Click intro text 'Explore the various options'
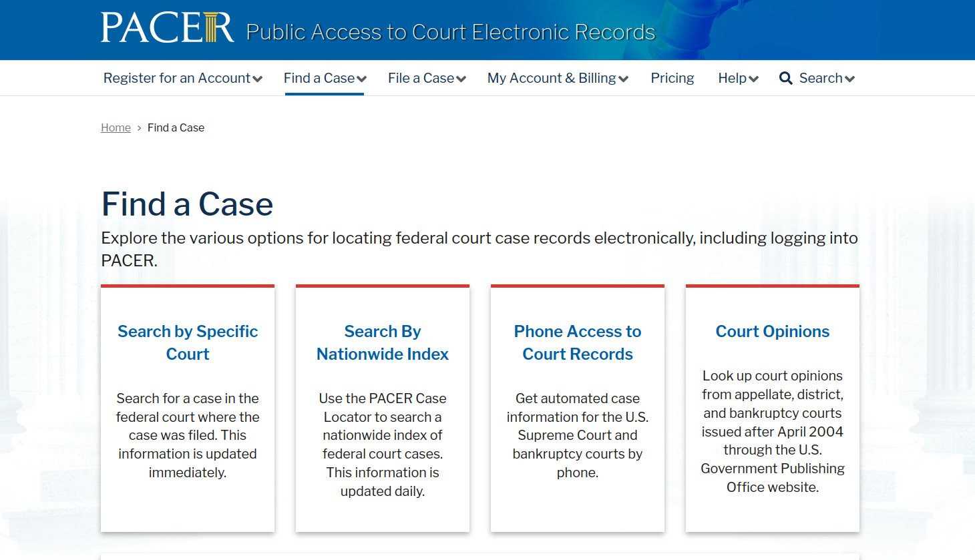975x560 pixels. pos(202,238)
